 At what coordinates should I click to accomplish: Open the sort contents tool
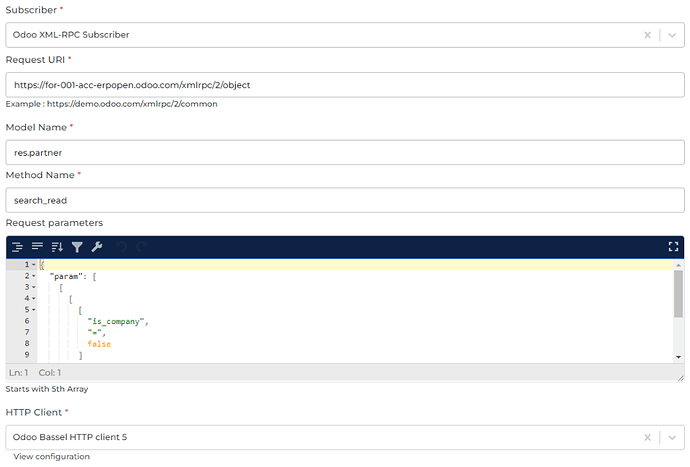57,247
